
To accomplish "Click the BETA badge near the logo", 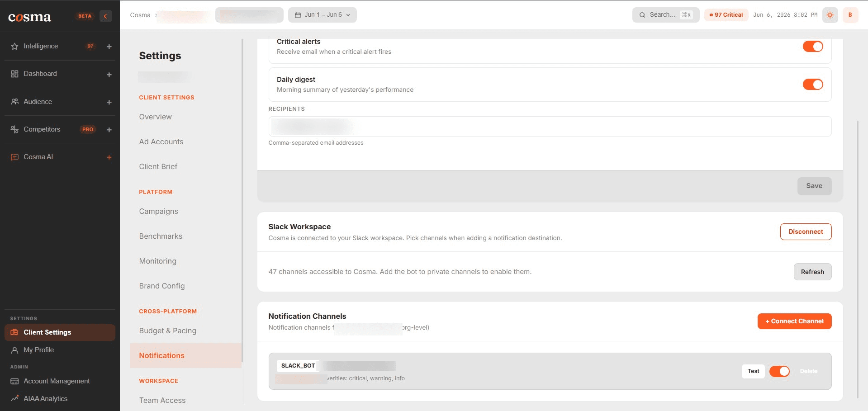I will 85,16.
